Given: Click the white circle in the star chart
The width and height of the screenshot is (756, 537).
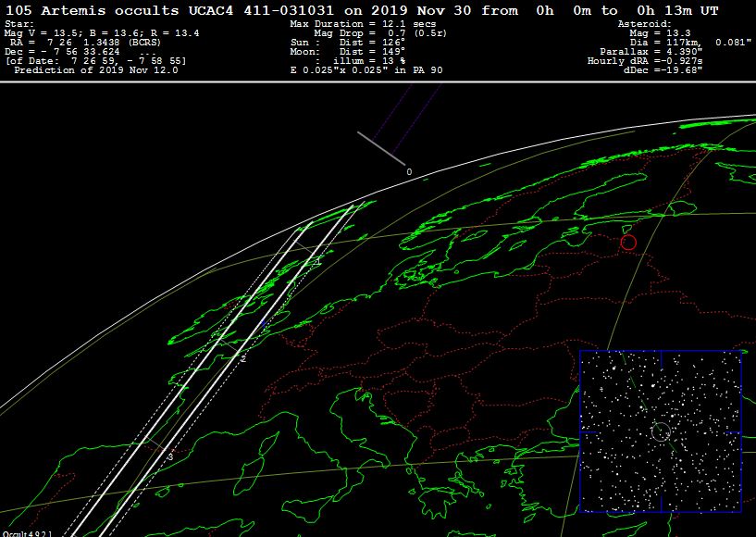Looking at the screenshot, I should point(661,431).
